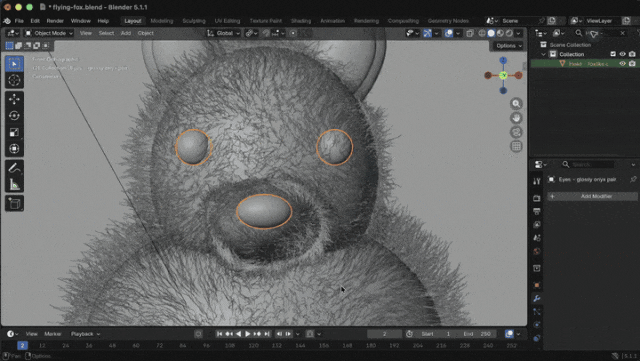Open viewport shading options arrow
This screenshot has height=361, width=640.
point(519,33)
